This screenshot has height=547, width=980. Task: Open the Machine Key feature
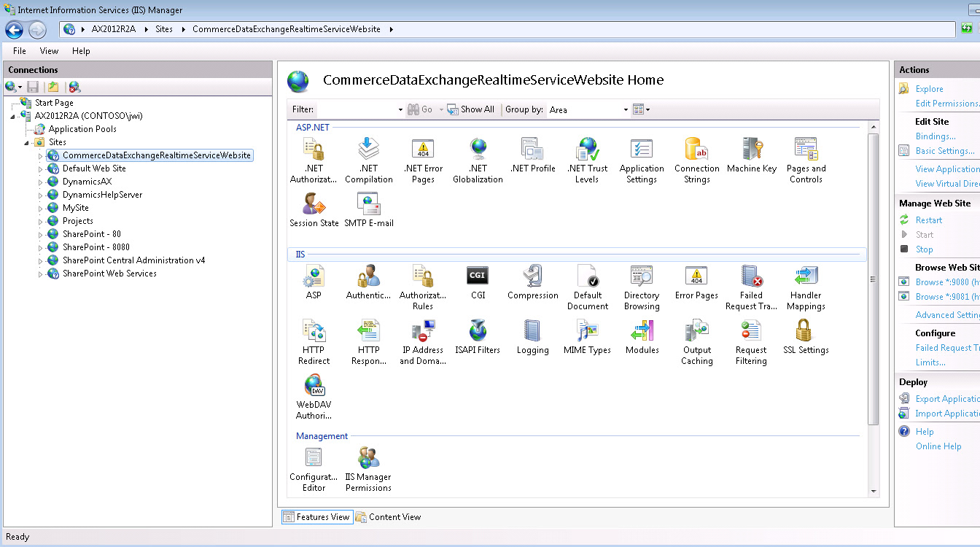pyautogui.click(x=752, y=155)
